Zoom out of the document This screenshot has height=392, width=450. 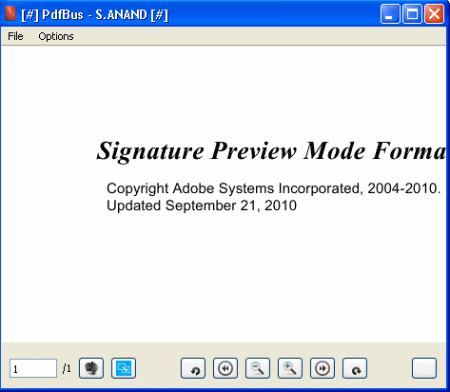point(257,368)
